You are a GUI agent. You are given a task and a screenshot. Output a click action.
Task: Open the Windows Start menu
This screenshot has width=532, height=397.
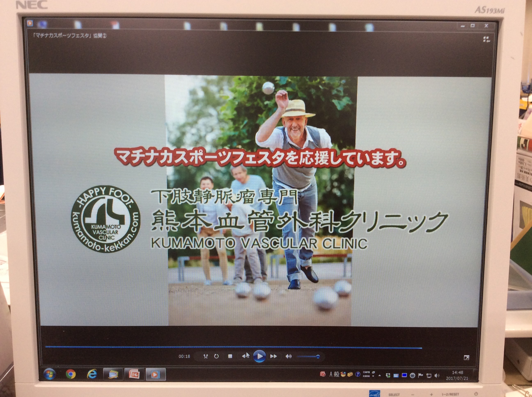pyautogui.click(x=50, y=374)
